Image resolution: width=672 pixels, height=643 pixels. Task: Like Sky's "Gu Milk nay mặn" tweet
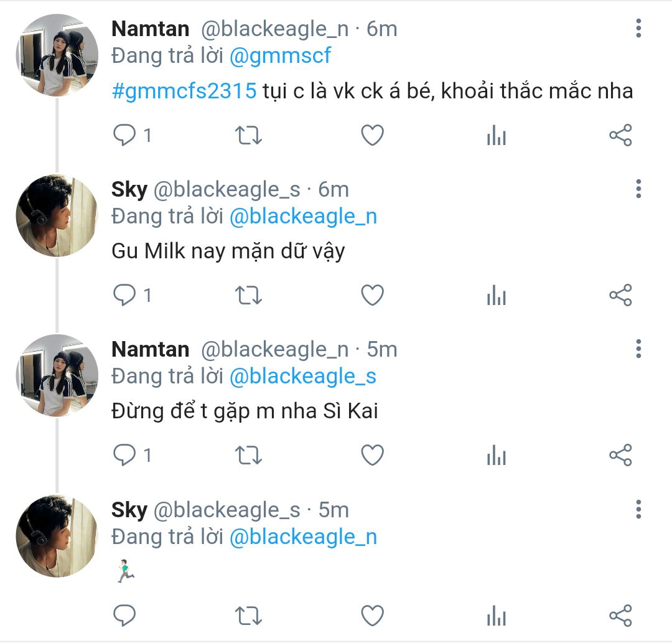[372, 295]
